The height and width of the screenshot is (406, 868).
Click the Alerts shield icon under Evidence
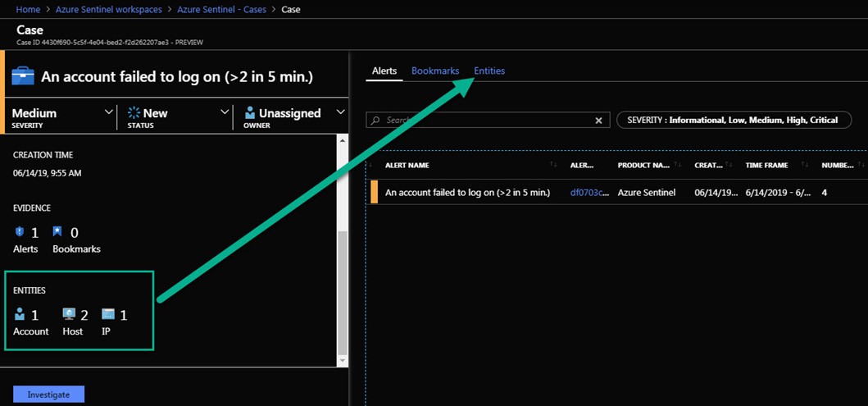(20, 232)
